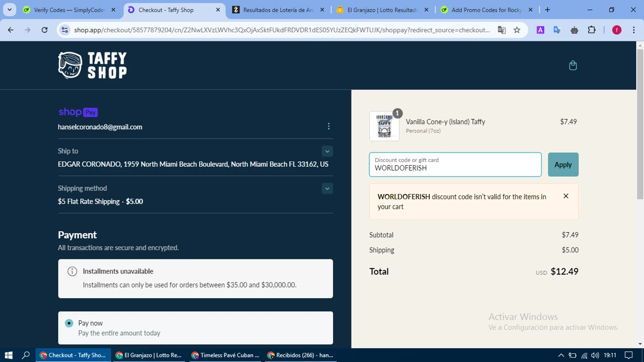The width and height of the screenshot is (644, 362).
Task: Click the Taffy Shop logo
Action: (92, 65)
